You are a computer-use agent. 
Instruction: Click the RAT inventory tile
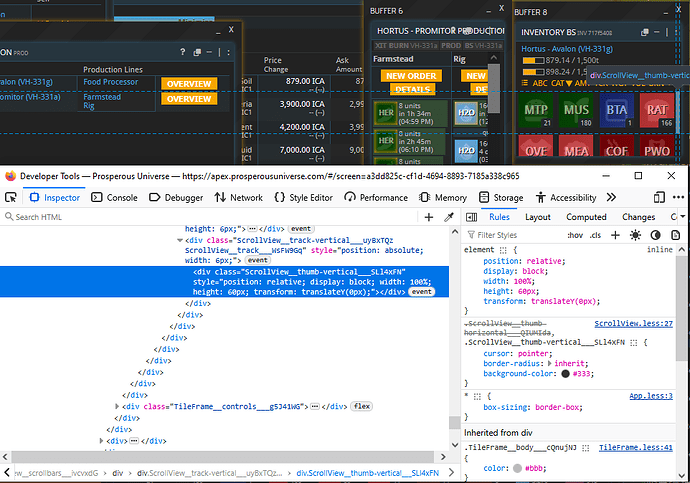click(657, 110)
